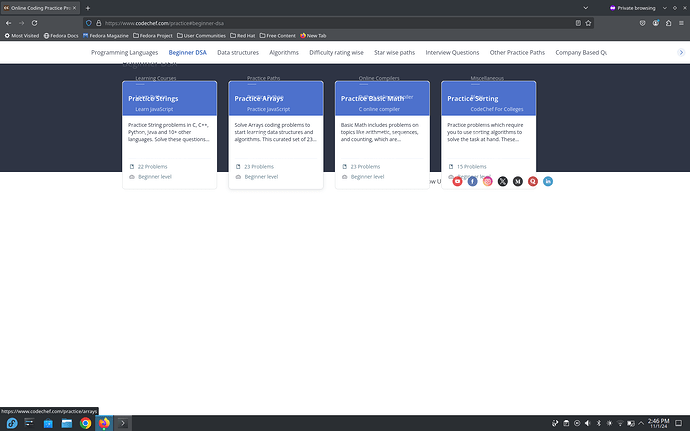The height and width of the screenshot is (431, 690).
Task: Open the Algorithms tab
Action: [x=284, y=52]
